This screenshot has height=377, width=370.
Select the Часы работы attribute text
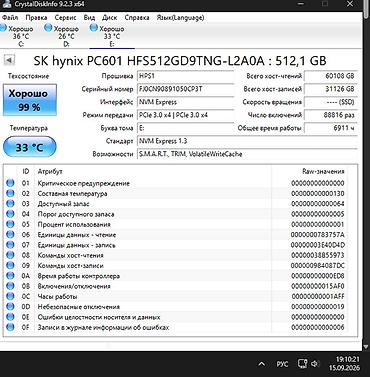coord(57,296)
